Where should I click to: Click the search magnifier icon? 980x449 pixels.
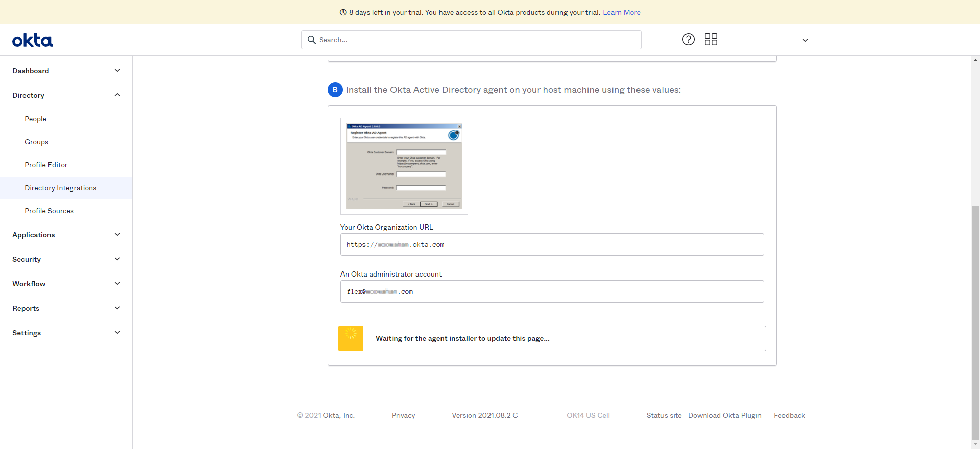(x=311, y=40)
